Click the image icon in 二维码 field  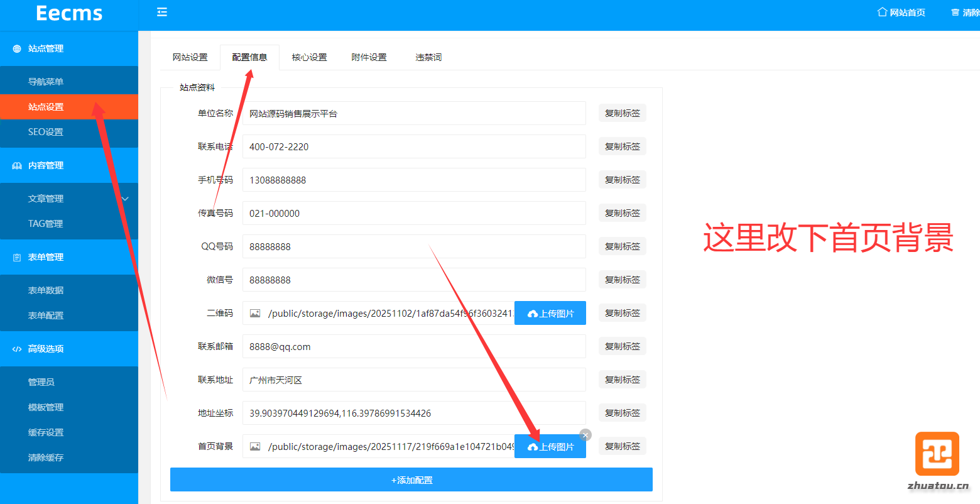tap(255, 313)
